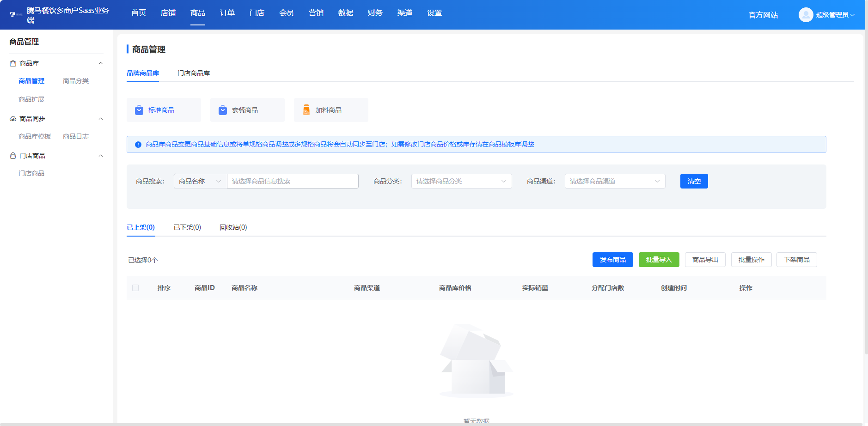Open the 套餐商品 combo product icon
The width and height of the screenshot is (868, 426).
point(222,110)
